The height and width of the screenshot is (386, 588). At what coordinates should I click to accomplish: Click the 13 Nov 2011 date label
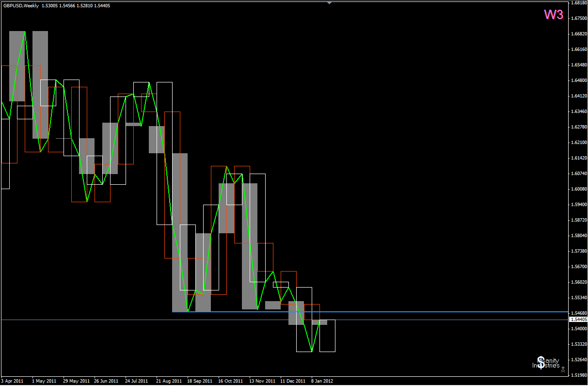point(262,381)
